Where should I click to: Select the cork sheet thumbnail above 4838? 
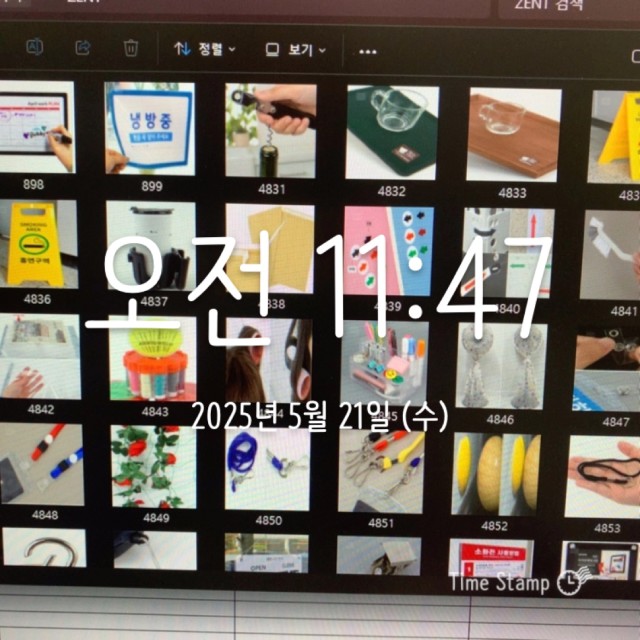tap(270, 249)
